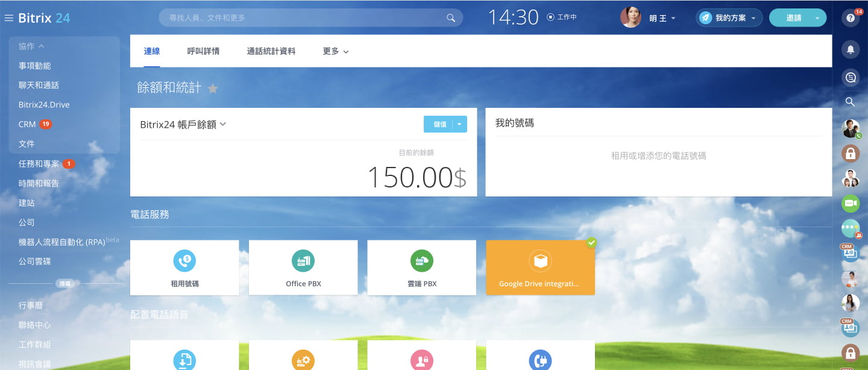Open the 明王 user menu arrow
The width and height of the screenshot is (868, 370).
(673, 19)
